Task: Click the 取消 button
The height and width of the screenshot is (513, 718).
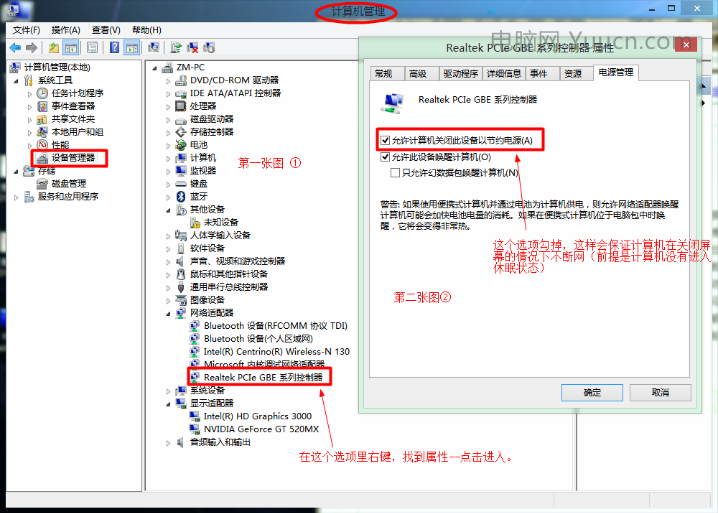Action: (660, 393)
